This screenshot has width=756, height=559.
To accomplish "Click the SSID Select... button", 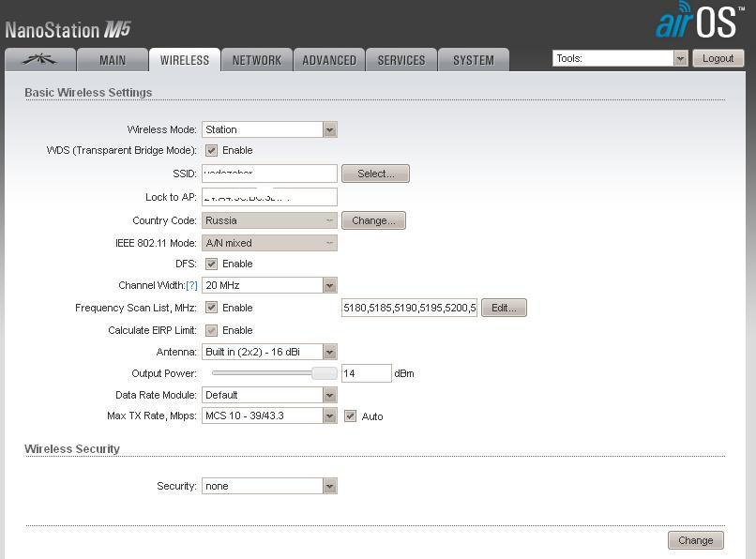I will (375, 174).
